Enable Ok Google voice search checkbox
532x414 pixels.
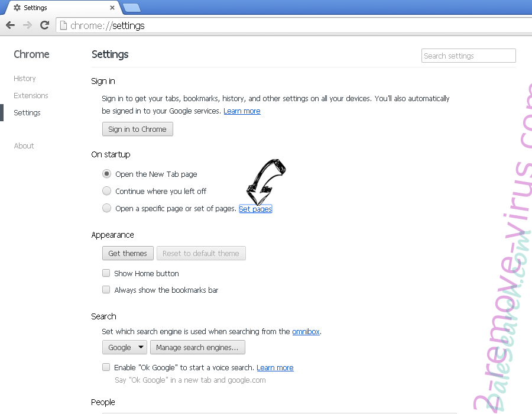point(106,367)
